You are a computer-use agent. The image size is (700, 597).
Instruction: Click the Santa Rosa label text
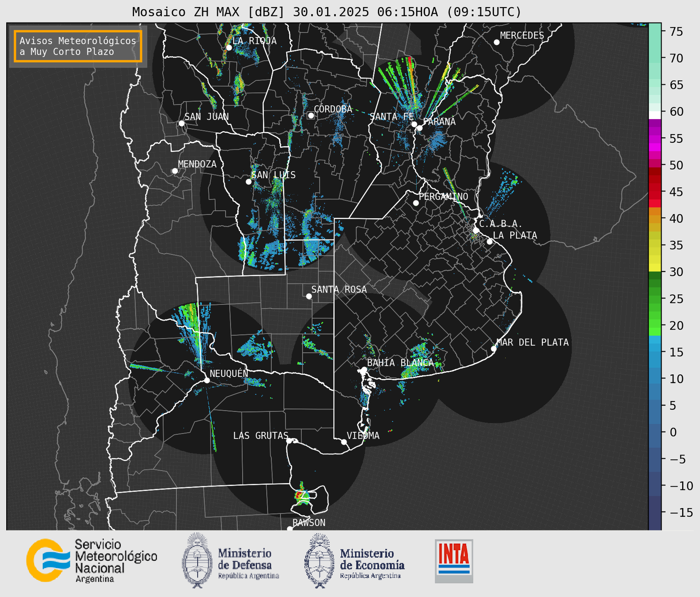pyautogui.click(x=339, y=289)
